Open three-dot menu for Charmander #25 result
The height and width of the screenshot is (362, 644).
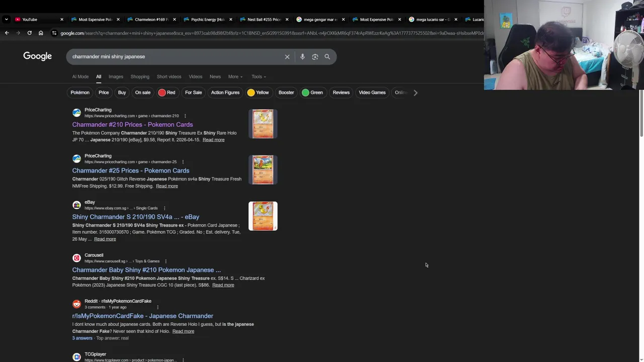[x=183, y=162]
